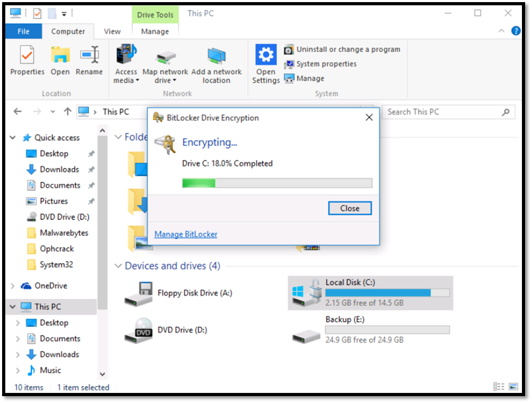This screenshot has width=532, height=403.
Task: Click the Forward navigation arrow
Action: click(37, 111)
